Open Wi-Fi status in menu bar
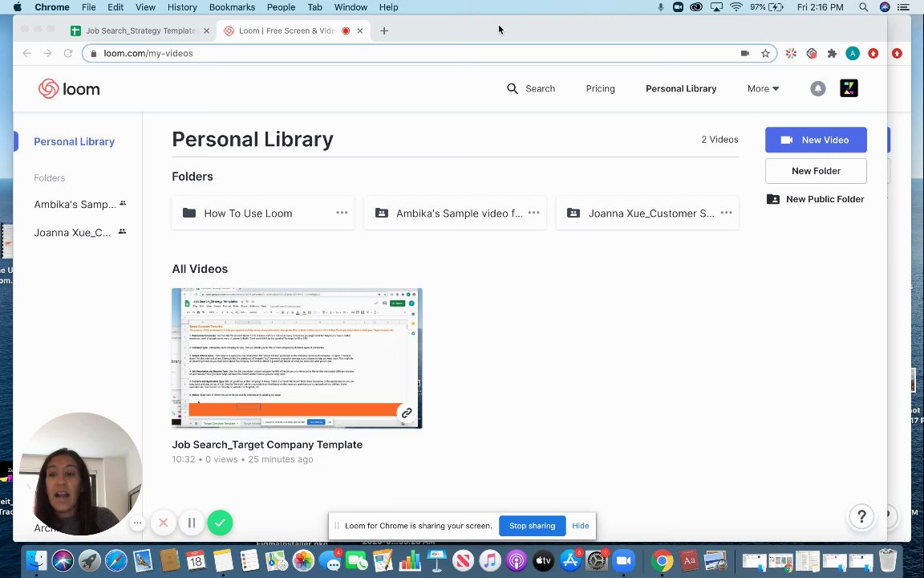The height and width of the screenshot is (578, 924). click(736, 7)
